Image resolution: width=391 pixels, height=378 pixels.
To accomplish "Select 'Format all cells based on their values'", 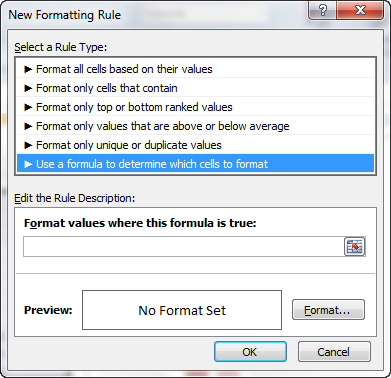I will (196, 69).
